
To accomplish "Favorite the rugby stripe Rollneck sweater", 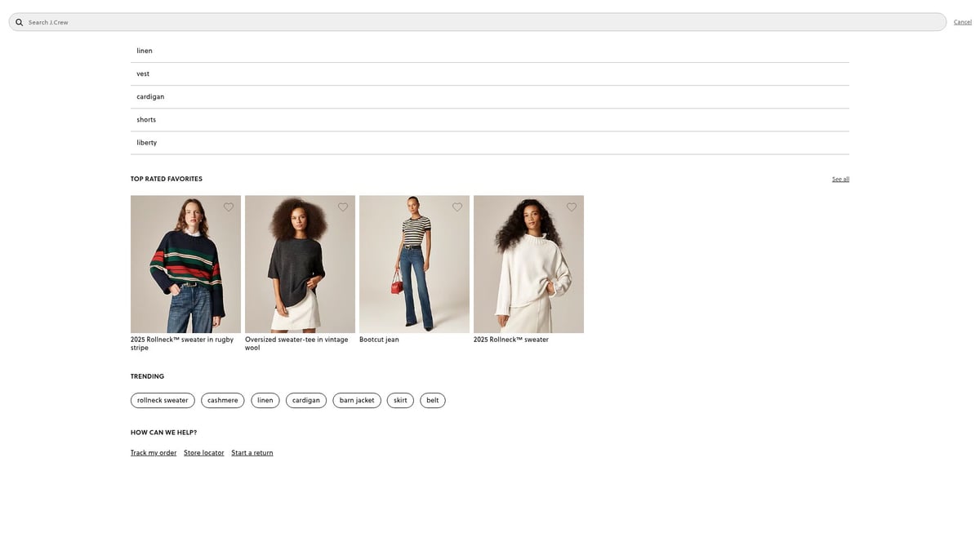I will click(229, 207).
